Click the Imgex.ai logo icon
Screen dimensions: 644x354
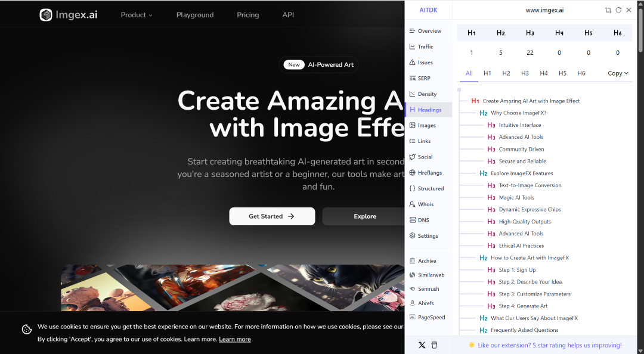[45, 15]
